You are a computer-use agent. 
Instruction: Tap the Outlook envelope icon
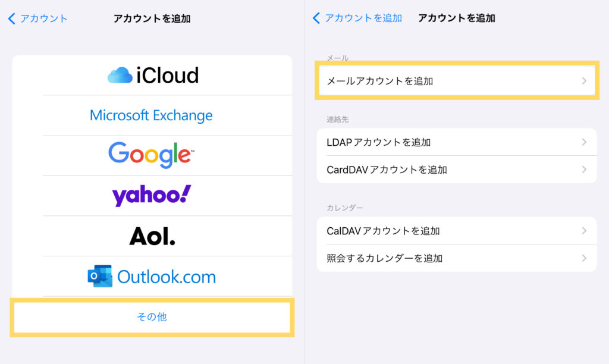tap(99, 277)
